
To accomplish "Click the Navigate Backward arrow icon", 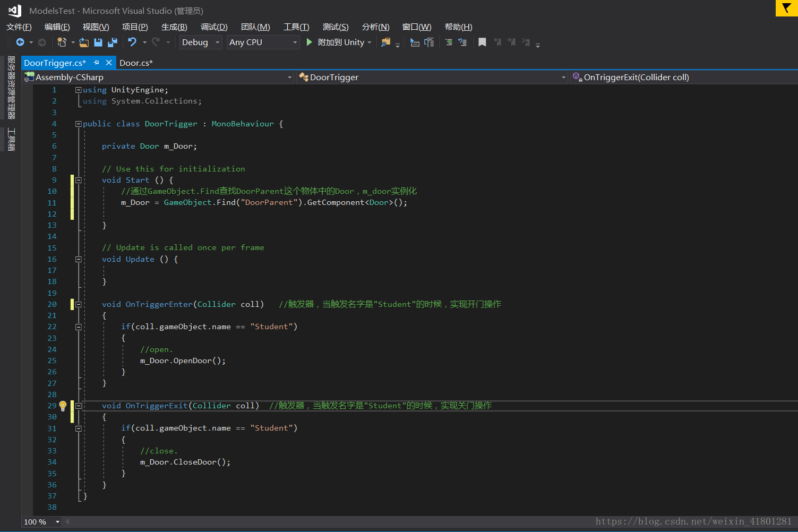I will (x=20, y=42).
